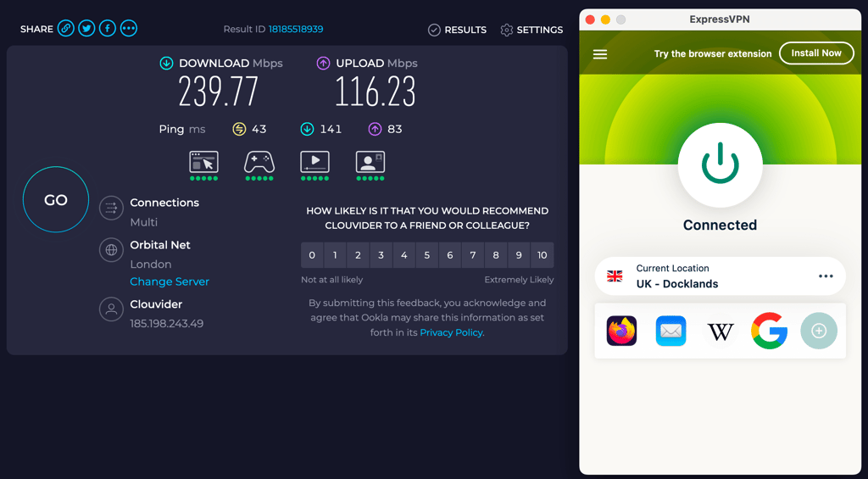This screenshot has height=479, width=868.
Task: Click Try the browser extension text
Action: pos(713,53)
